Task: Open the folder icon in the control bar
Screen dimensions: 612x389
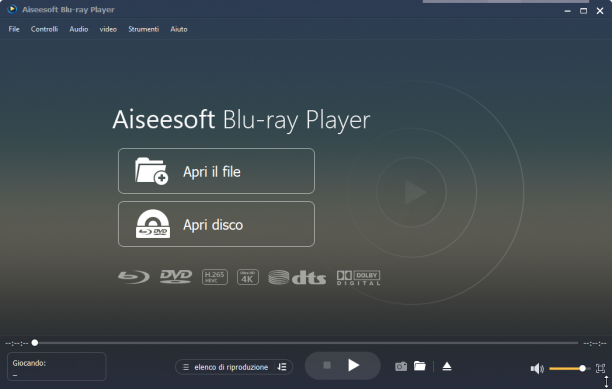Action: (420, 366)
